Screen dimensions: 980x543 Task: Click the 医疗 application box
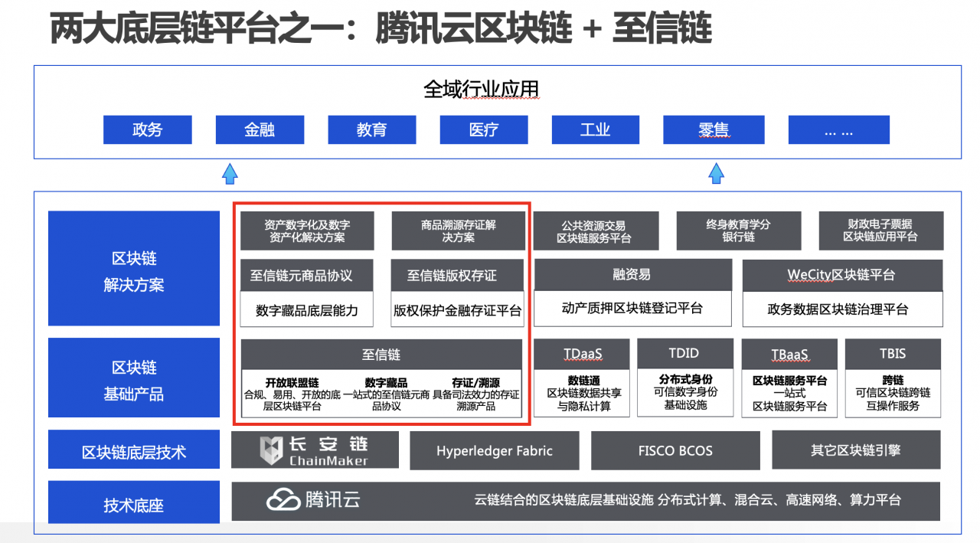[x=483, y=129]
